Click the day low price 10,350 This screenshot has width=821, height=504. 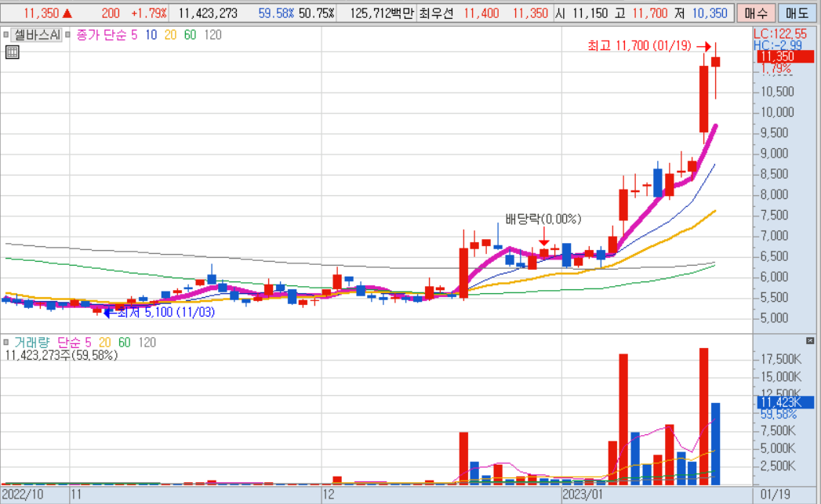(x=710, y=13)
